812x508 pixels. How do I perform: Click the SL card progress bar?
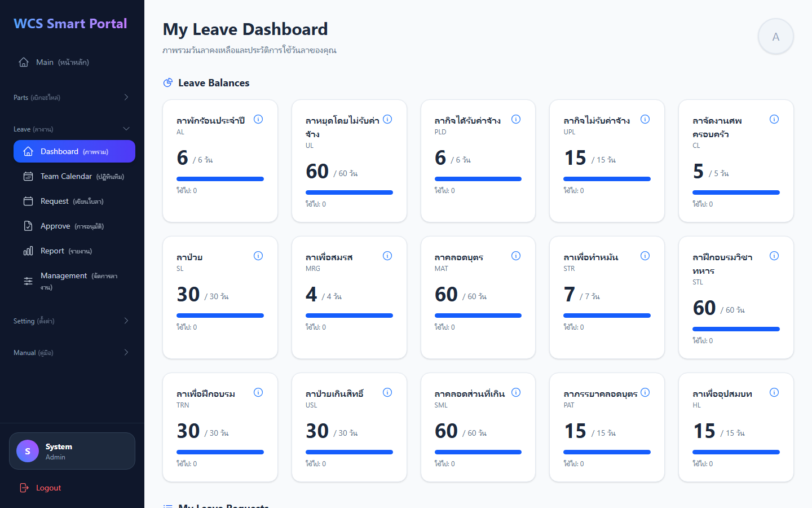(220, 316)
